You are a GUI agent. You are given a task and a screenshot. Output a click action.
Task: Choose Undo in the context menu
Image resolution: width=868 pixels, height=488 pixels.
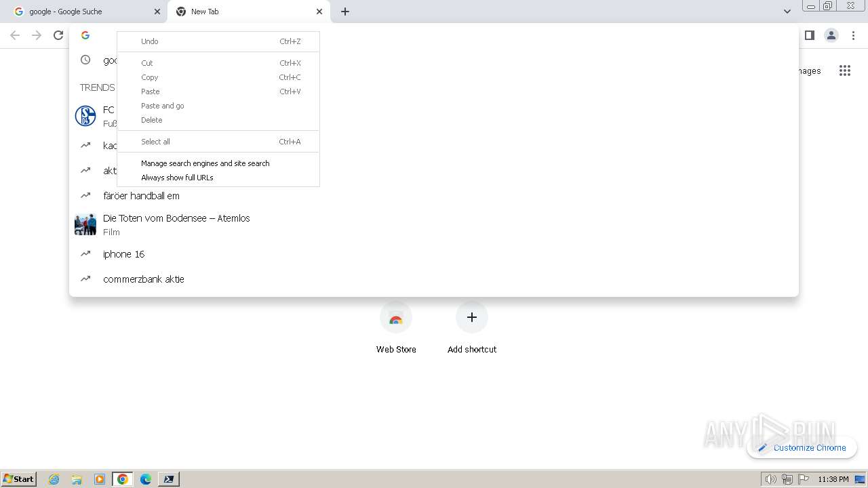[218, 41]
